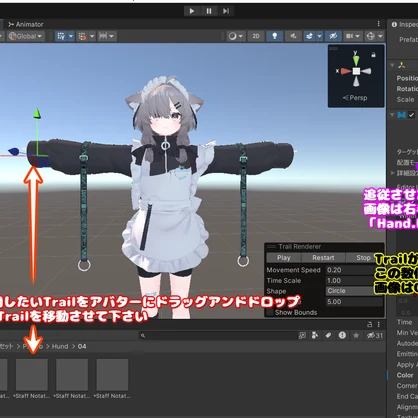
Task: Click the green Y-axis move handle arrow
Action: click(37, 113)
